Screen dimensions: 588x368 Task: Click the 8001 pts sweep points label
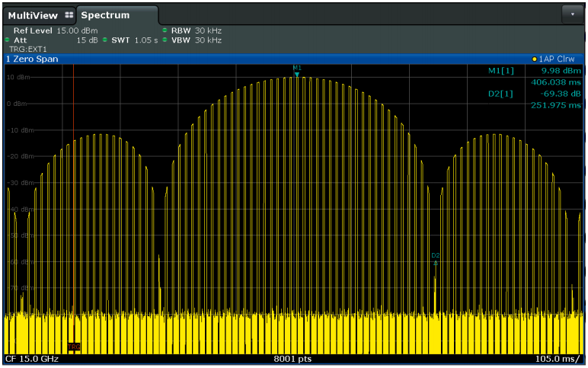(293, 358)
